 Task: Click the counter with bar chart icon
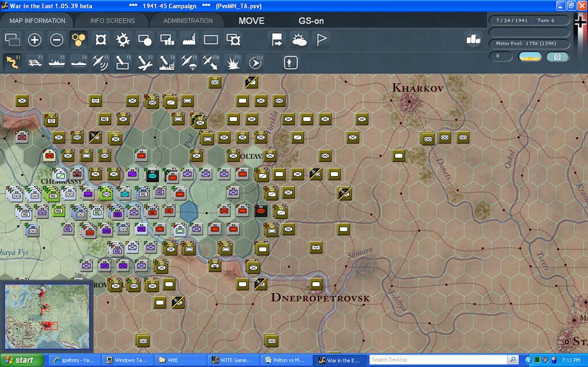click(167, 40)
